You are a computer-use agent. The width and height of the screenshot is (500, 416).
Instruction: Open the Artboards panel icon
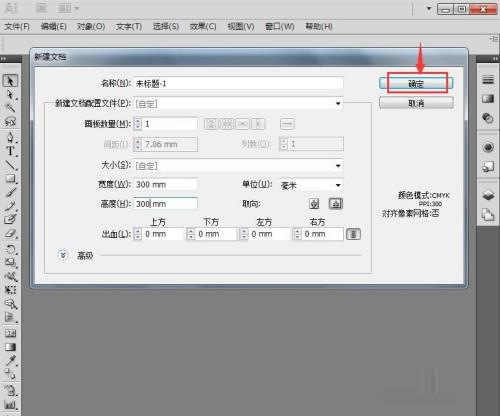[x=488, y=214]
